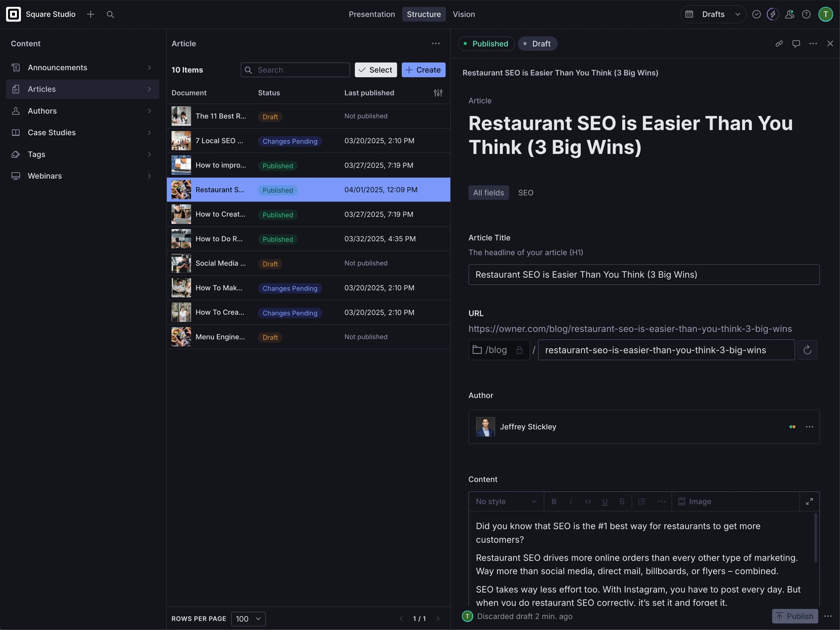Open the No style text dropdown
Screen dimensions: 840x630
tap(505, 501)
